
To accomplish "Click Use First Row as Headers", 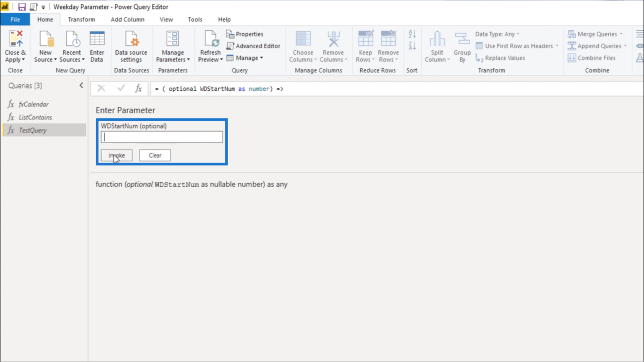I will pos(517,46).
